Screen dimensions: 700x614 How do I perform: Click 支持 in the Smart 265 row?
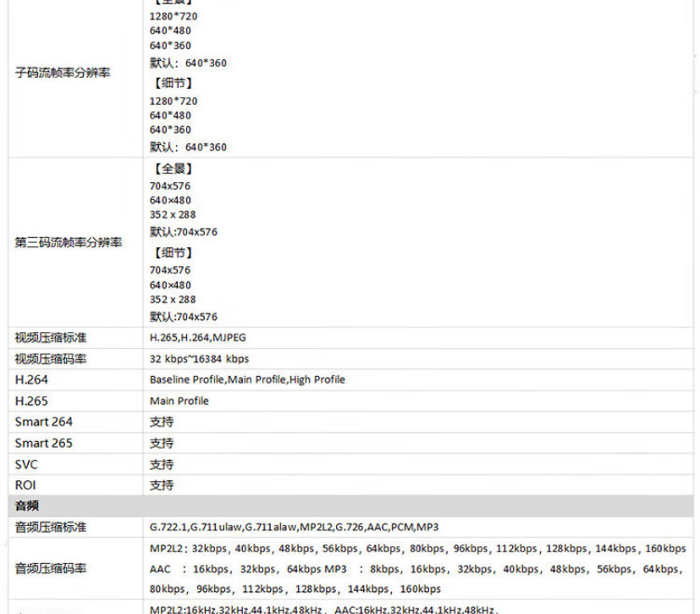click(x=162, y=443)
